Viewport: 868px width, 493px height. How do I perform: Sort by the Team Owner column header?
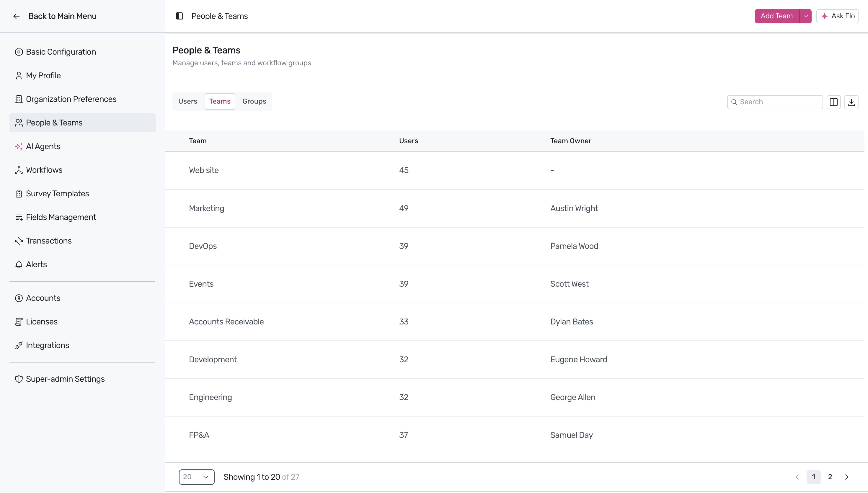[571, 141]
